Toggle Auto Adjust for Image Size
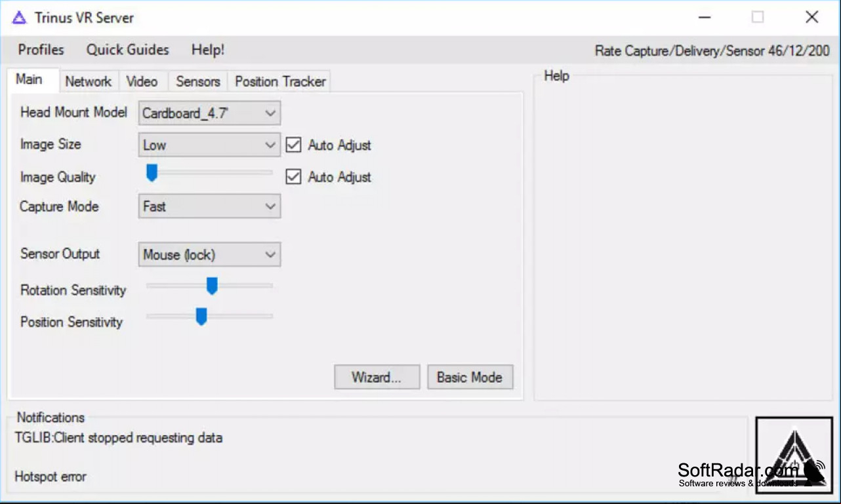The image size is (841, 504). click(x=293, y=145)
